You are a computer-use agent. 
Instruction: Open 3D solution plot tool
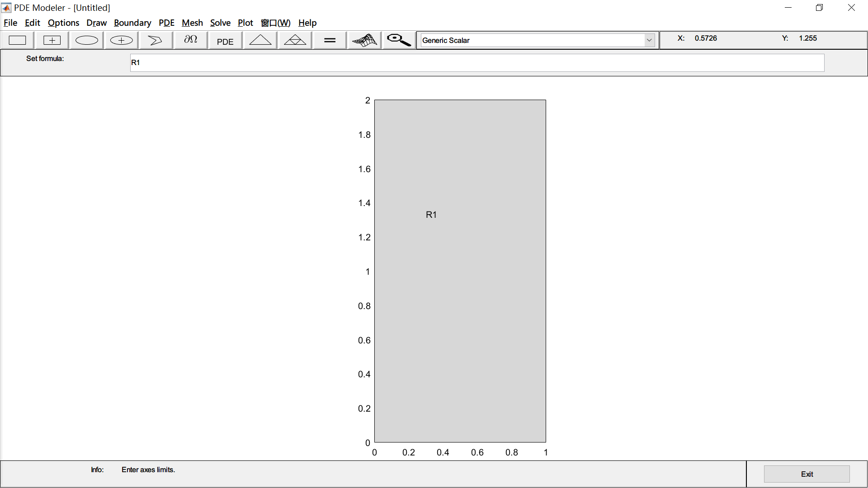364,40
